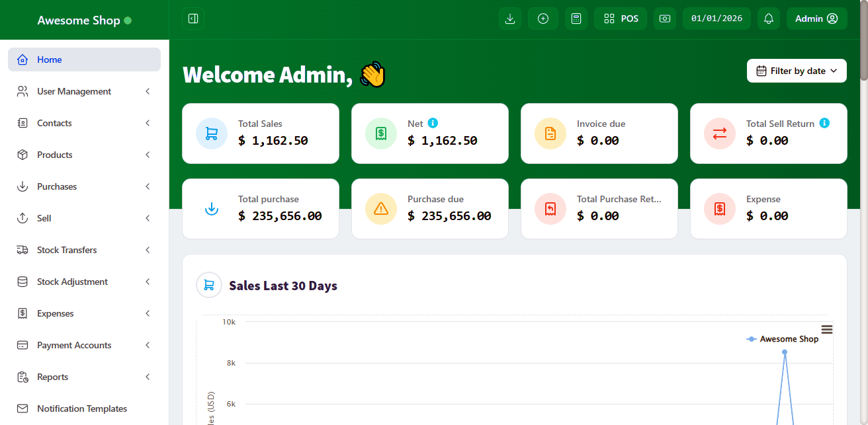Click the Total Sell Return info icon
This screenshot has height=425, width=868.
[824, 123]
